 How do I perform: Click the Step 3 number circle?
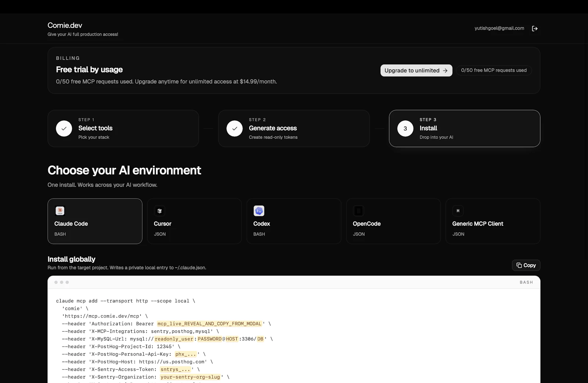click(405, 128)
